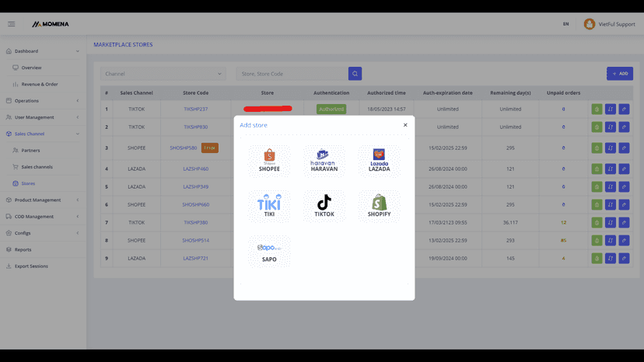The image size is (644, 362).
Task: Collapse the Sales Channel menu
Action: coord(43,134)
